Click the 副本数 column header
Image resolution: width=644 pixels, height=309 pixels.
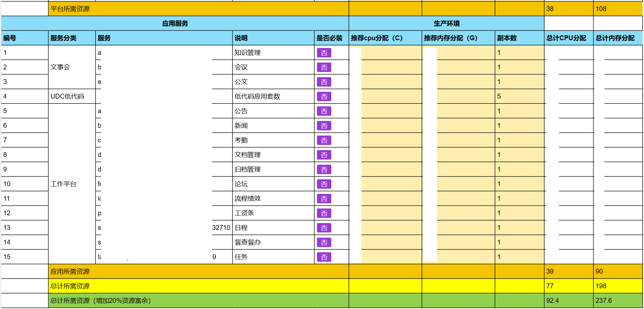pyautogui.click(x=520, y=38)
